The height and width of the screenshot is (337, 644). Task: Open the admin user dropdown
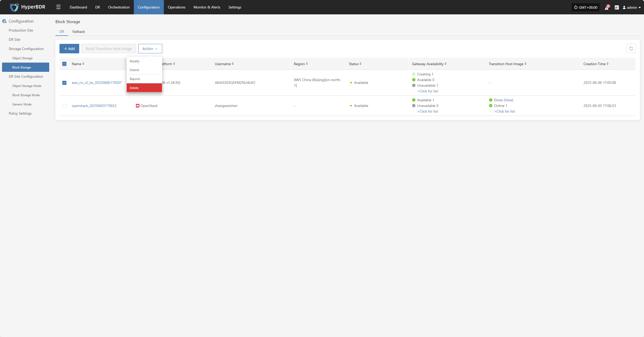pyautogui.click(x=632, y=7)
